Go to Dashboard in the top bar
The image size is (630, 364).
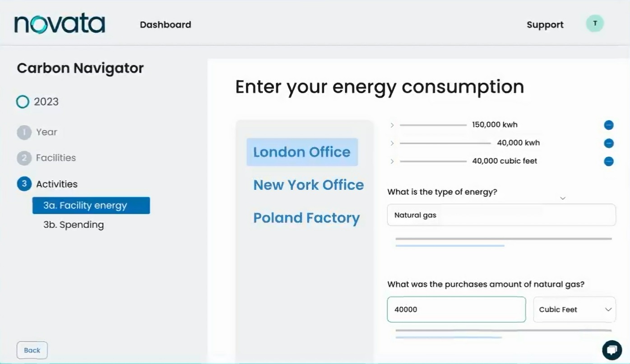click(165, 25)
